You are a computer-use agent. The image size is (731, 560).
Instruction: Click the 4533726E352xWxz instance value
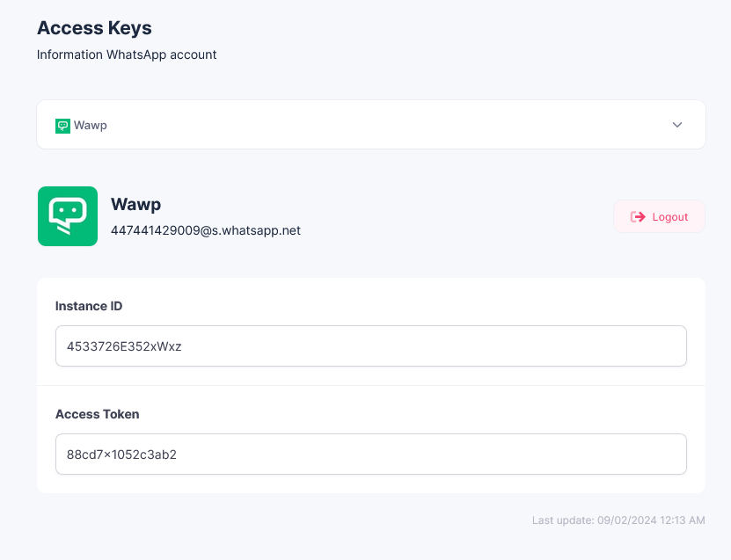click(124, 346)
